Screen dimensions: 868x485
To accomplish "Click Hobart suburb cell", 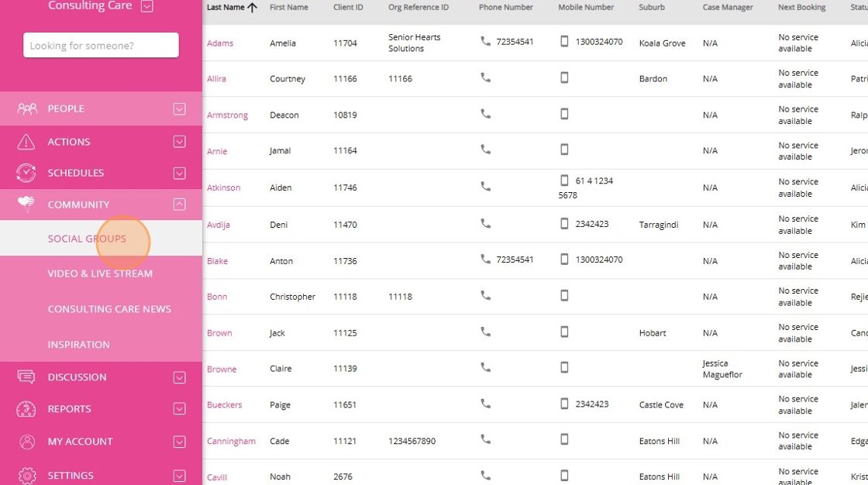I will tap(652, 332).
